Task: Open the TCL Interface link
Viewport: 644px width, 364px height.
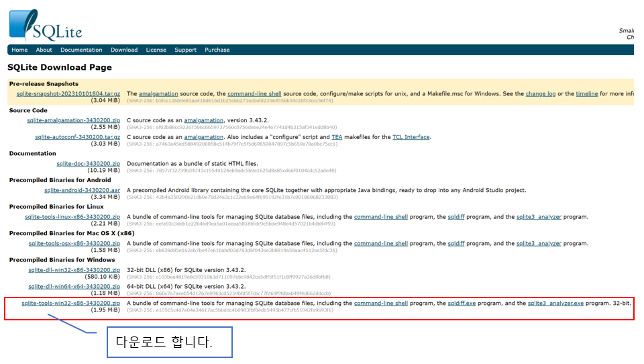Action: pos(411,137)
